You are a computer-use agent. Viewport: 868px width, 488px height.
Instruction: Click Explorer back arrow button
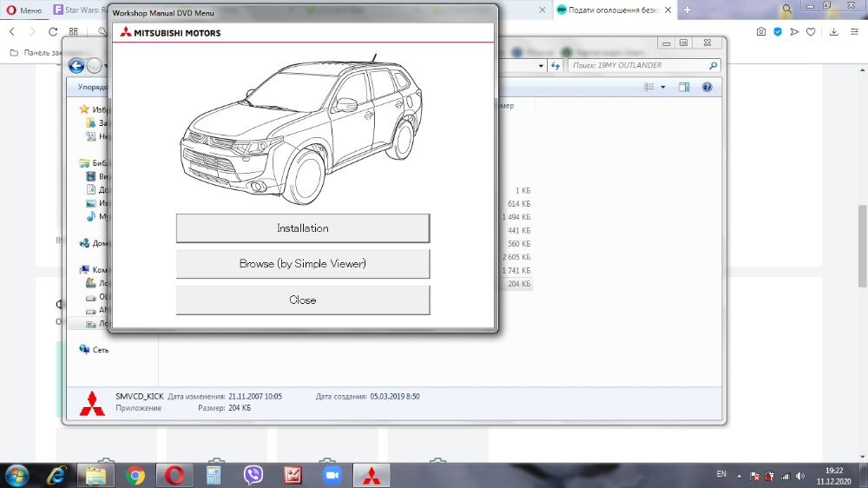coord(76,65)
